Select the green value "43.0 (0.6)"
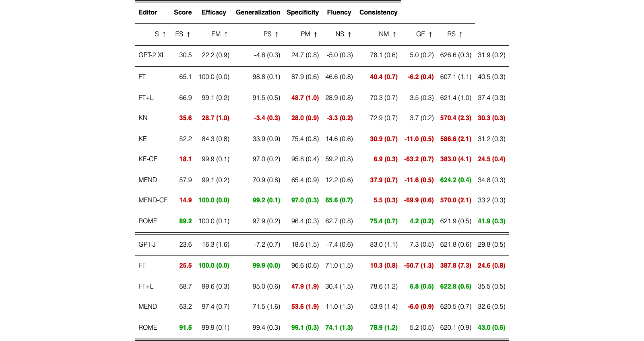The image size is (644, 341). click(491, 328)
